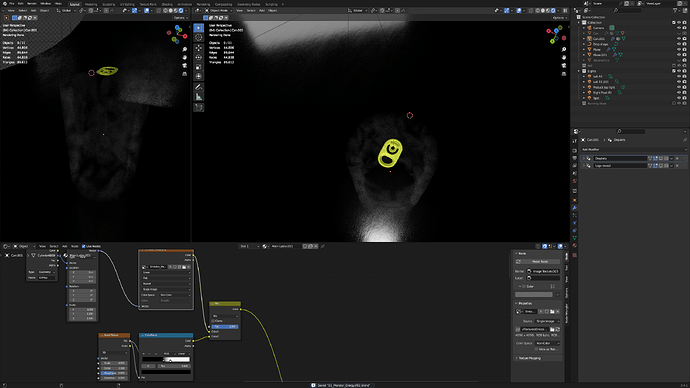Expand the second modifier panel in Properties
The width and height of the screenshot is (690, 388).
pos(584,166)
